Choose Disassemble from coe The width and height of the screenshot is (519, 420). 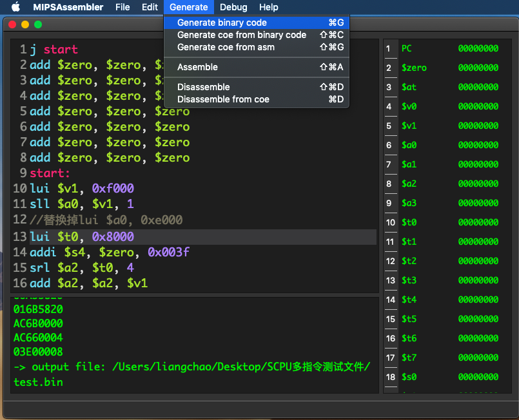click(257, 99)
